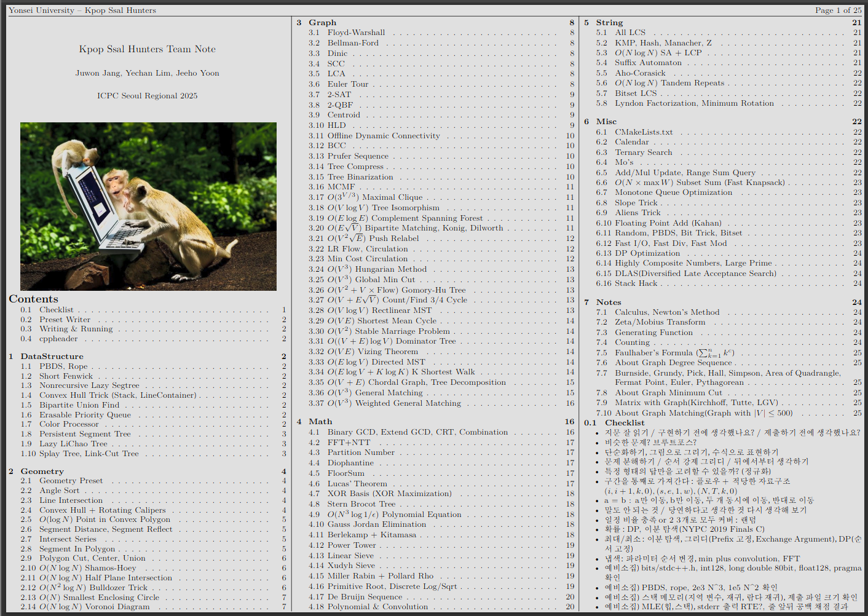
Task: Select the Aho-Corasick contents link
Action: (x=640, y=73)
